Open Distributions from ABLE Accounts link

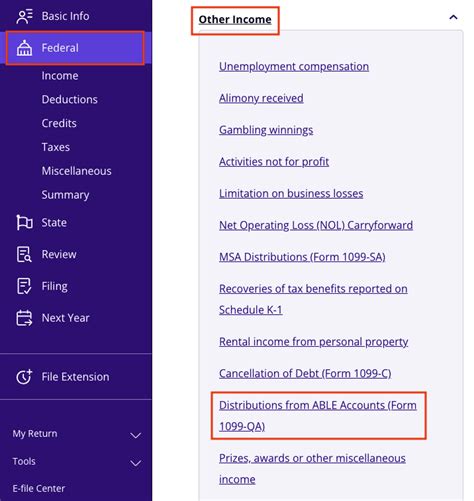coord(318,416)
